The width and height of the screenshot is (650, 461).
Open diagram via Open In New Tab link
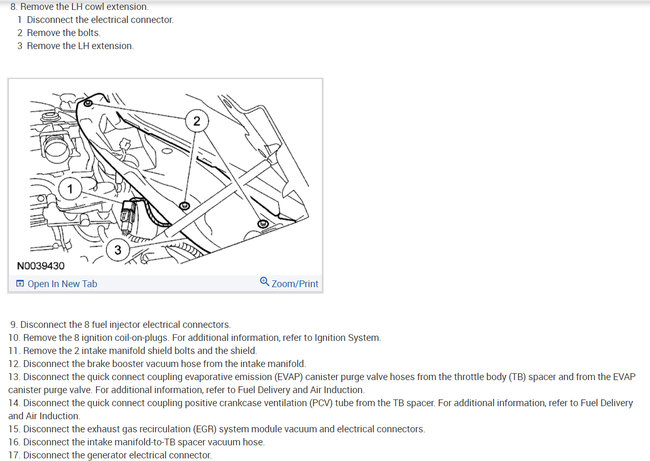(62, 284)
